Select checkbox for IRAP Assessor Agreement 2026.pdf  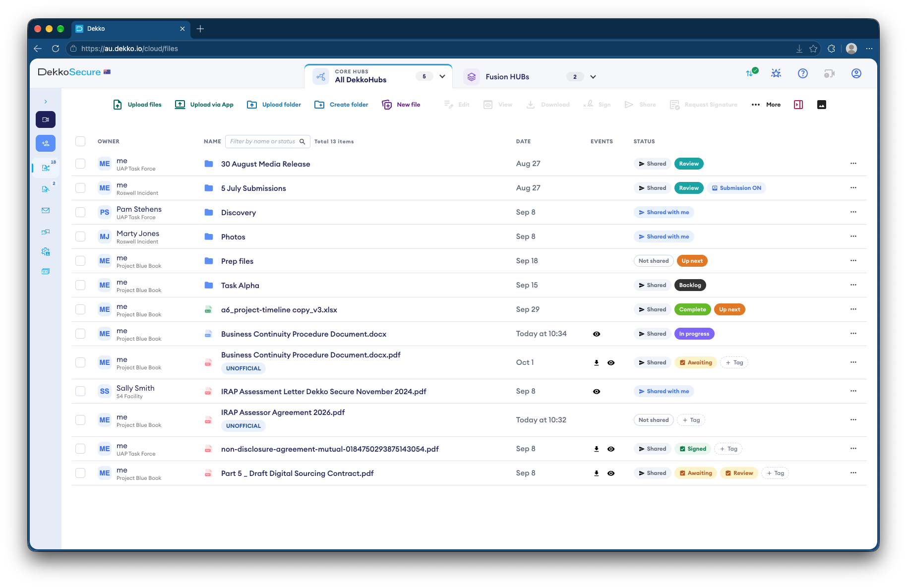[x=80, y=420]
